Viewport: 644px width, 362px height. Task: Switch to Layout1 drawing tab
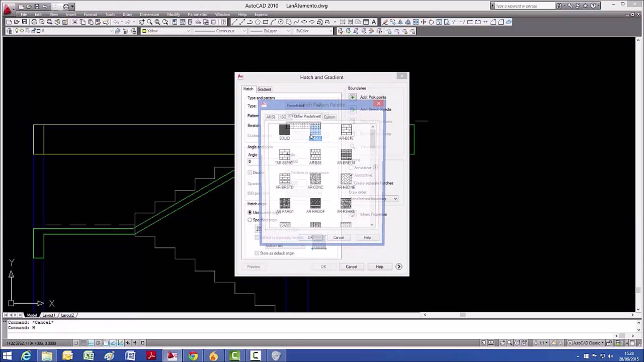[49, 315]
